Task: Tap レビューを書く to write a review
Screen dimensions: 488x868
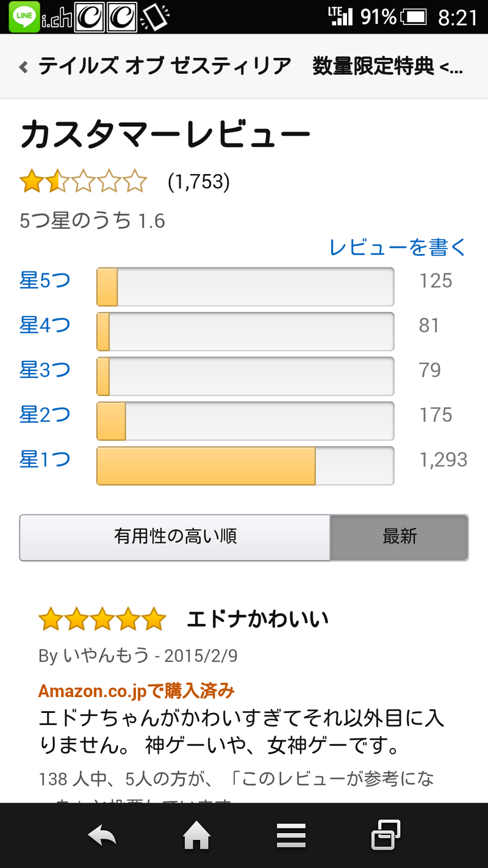Action: (398, 247)
